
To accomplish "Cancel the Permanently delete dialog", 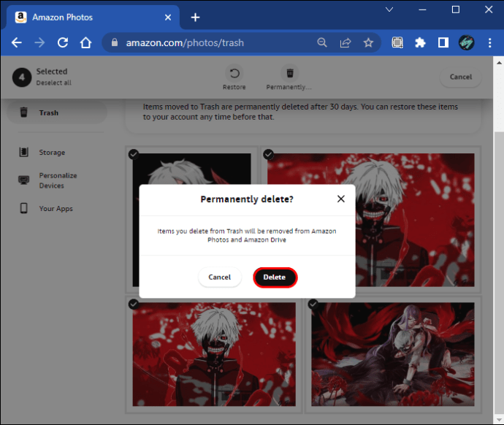I will pyautogui.click(x=220, y=277).
